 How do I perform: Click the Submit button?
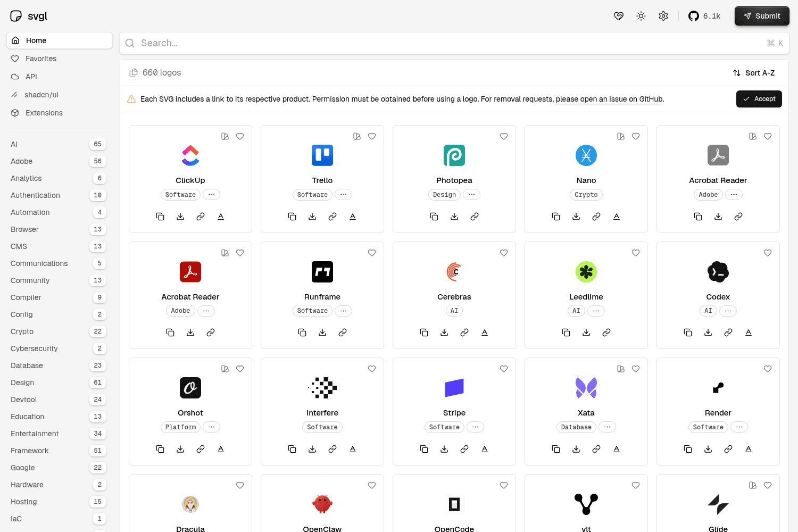coord(762,16)
